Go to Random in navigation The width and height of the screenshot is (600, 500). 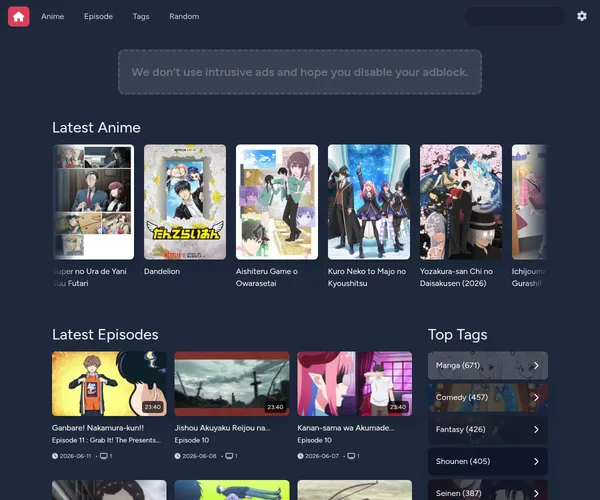click(184, 16)
